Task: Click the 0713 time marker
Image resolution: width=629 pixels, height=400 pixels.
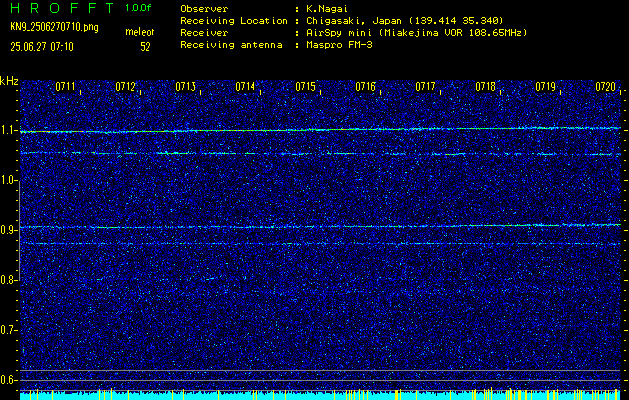Action: (185, 87)
